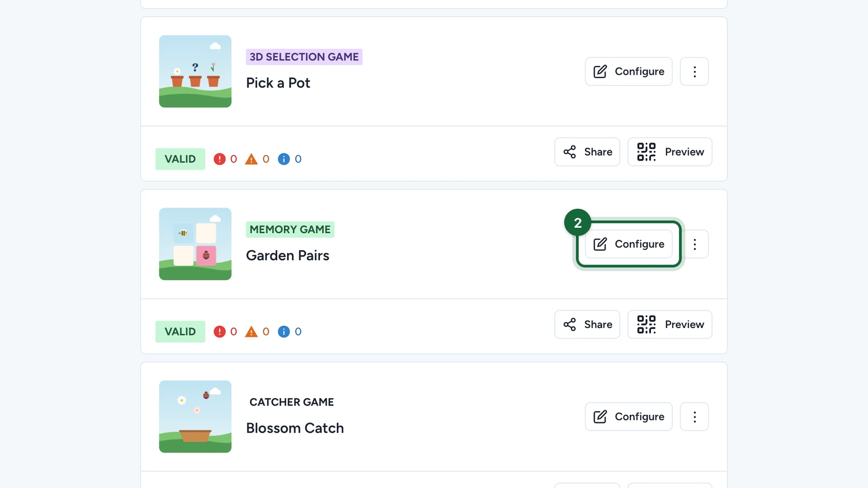The height and width of the screenshot is (488, 868).
Task: Click the orange warning triangle under Garden Pairs
Action: [251, 331]
